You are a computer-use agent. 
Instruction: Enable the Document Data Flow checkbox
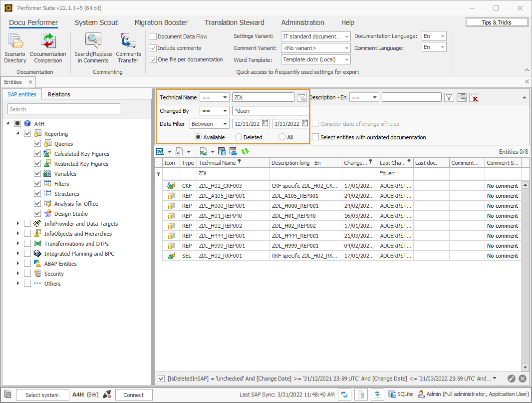153,36
